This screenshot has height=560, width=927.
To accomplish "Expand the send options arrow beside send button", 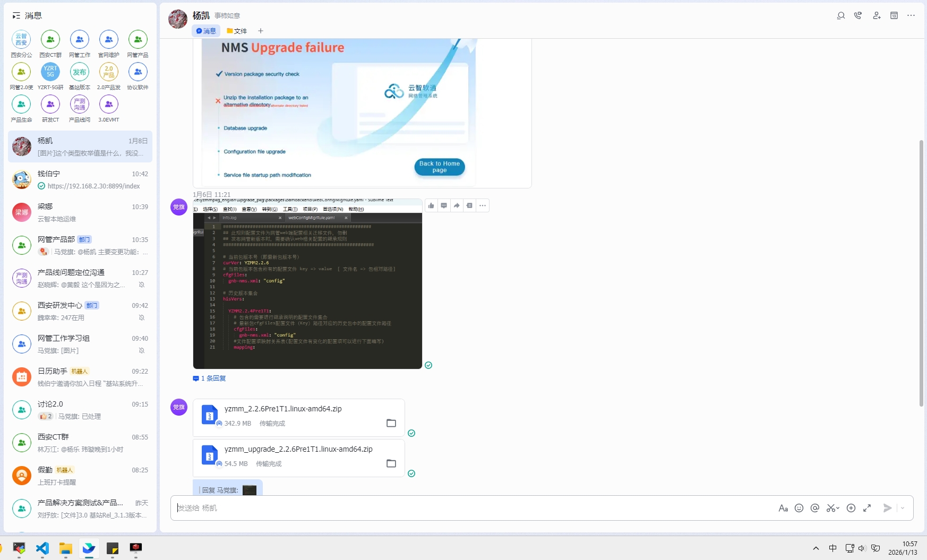I will [903, 508].
